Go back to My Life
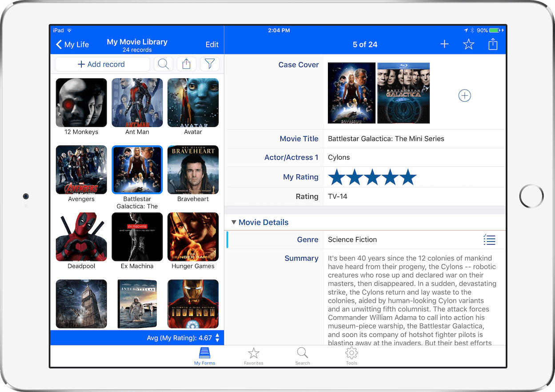Viewport: 555px width, 392px height. [x=72, y=44]
